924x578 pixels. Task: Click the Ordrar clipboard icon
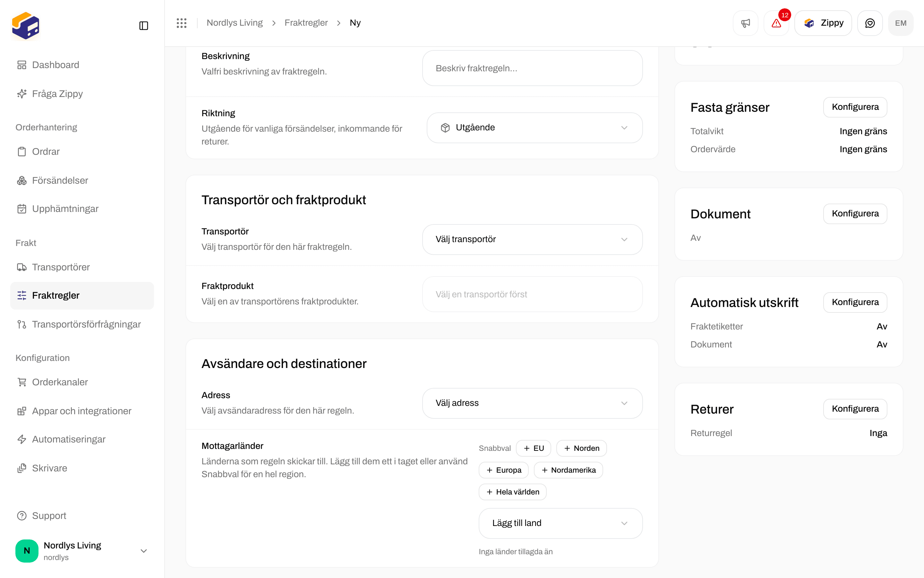(22, 152)
